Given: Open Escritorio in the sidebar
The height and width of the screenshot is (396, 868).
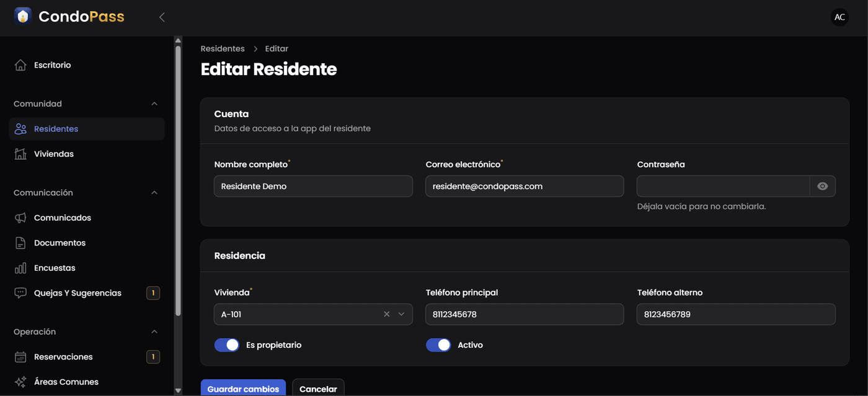Looking at the screenshot, I should (87, 65).
